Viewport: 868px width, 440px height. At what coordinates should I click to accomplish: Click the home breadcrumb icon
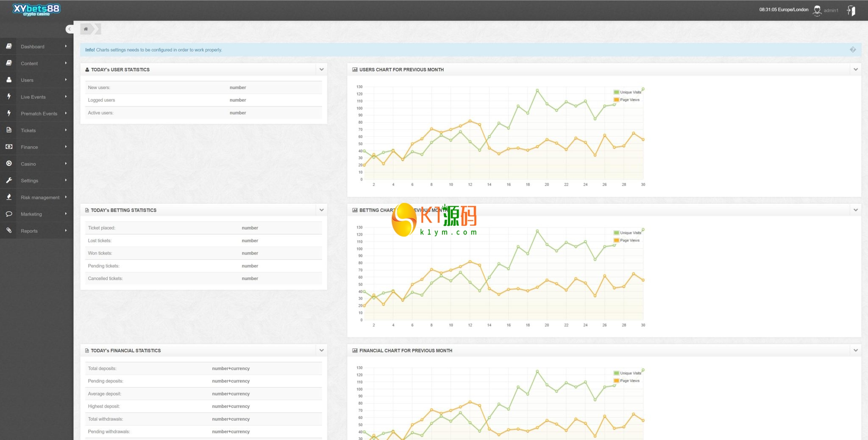[x=86, y=29]
